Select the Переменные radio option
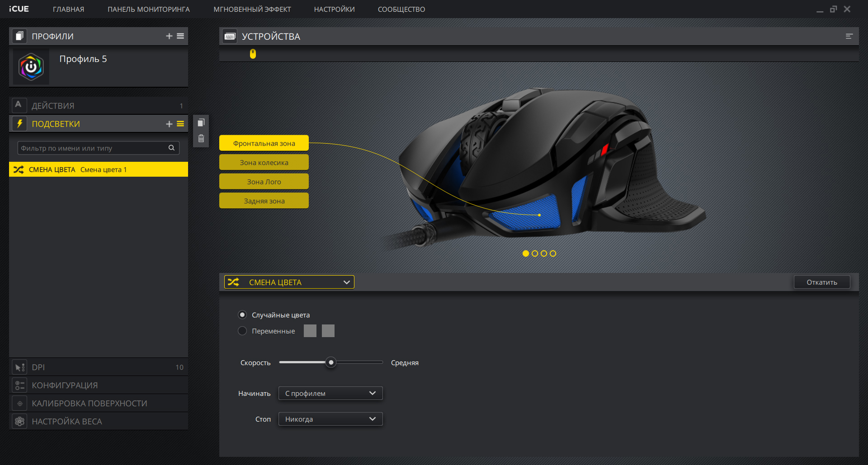 pyautogui.click(x=242, y=331)
